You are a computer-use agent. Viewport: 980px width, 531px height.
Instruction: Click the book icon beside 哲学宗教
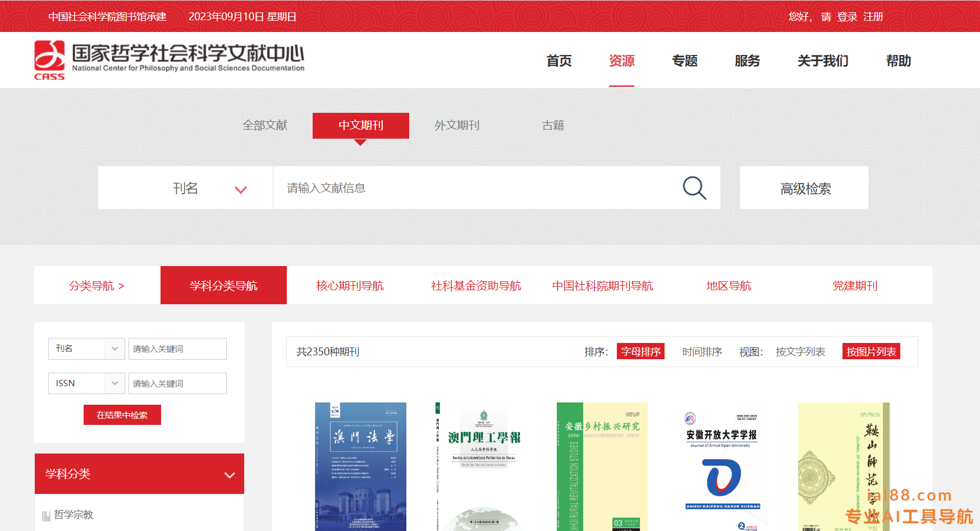(x=47, y=516)
